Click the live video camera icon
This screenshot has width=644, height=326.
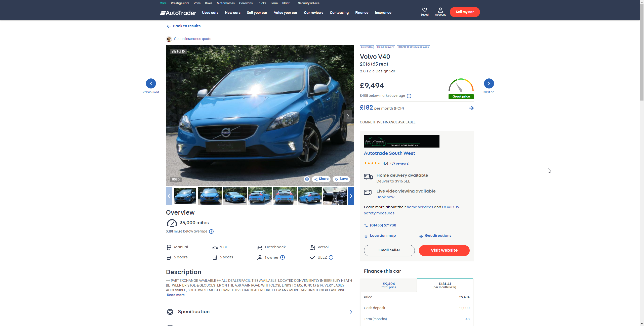pyautogui.click(x=368, y=192)
